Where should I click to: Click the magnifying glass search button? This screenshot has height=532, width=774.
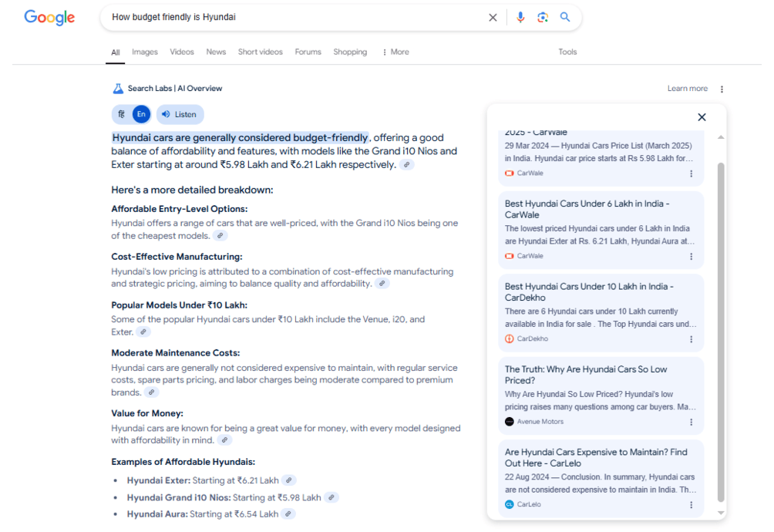tap(565, 18)
